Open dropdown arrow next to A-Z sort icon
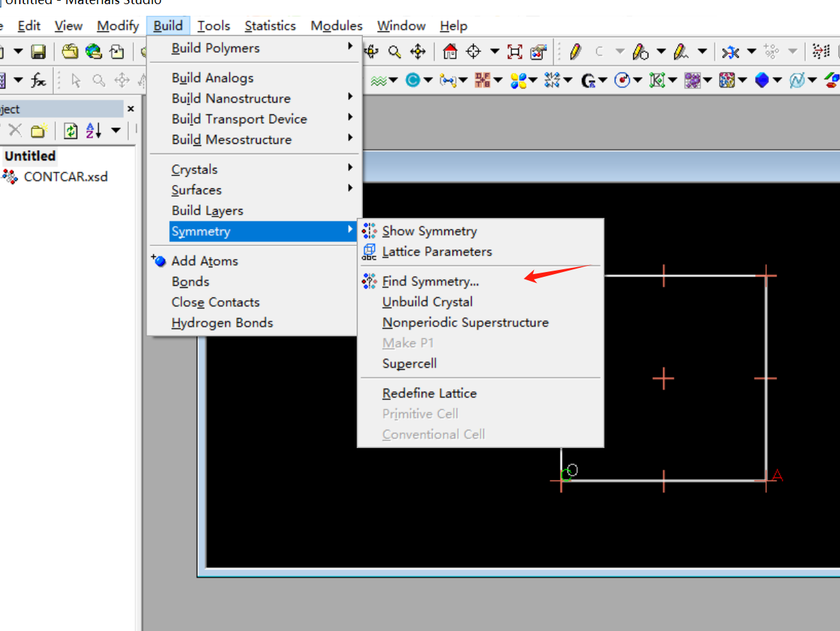Viewport: 840px width, 631px height. tap(115, 130)
